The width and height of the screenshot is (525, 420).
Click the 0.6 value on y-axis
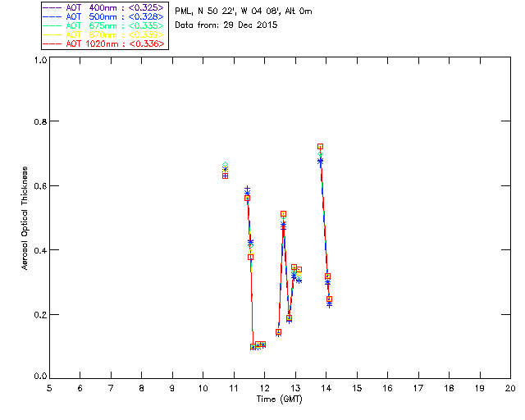(40, 186)
